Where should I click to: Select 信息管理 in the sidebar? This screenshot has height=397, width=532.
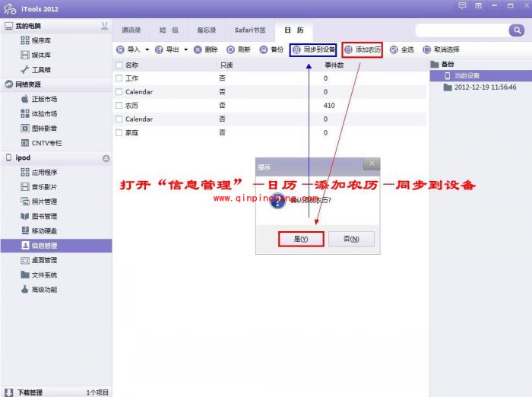tap(56, 245)
